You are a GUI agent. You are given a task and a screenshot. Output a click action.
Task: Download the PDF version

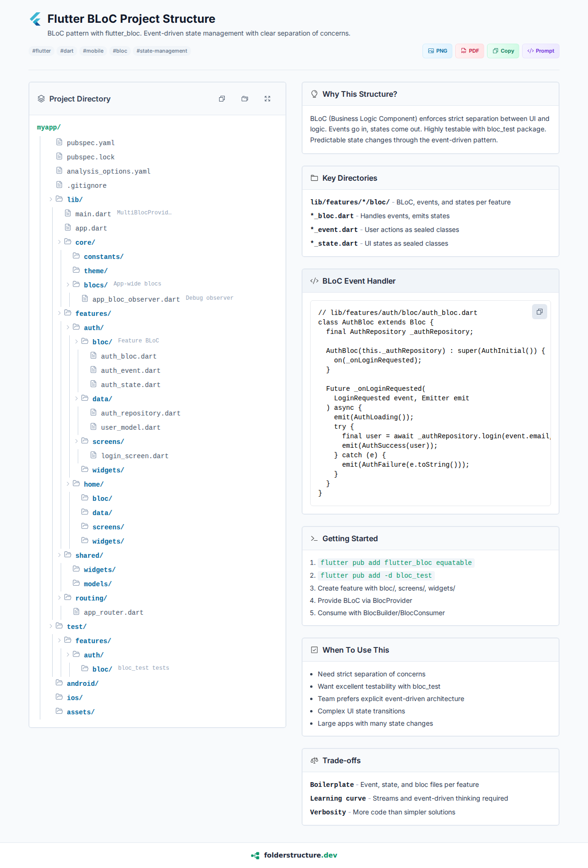[469, 51]
